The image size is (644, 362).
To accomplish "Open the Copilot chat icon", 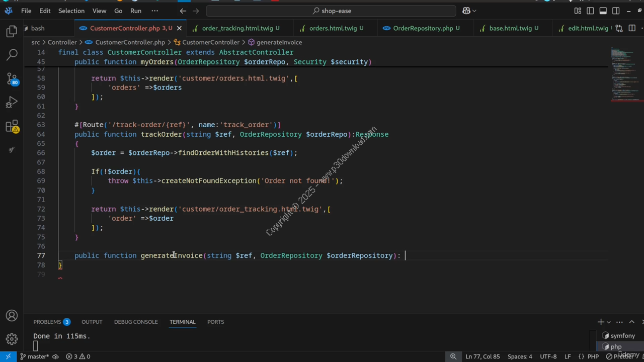I will coord(466,11).
